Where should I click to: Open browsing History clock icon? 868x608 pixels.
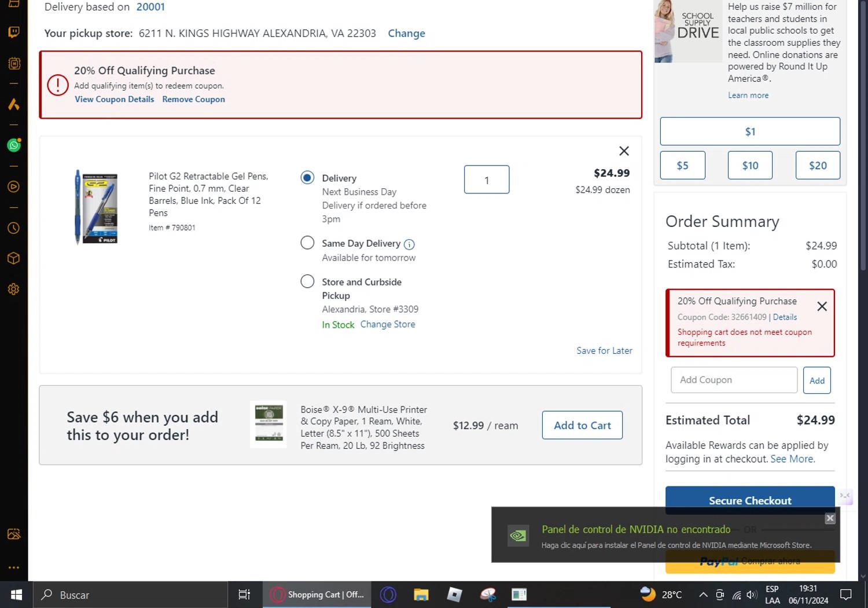point(14,228)
